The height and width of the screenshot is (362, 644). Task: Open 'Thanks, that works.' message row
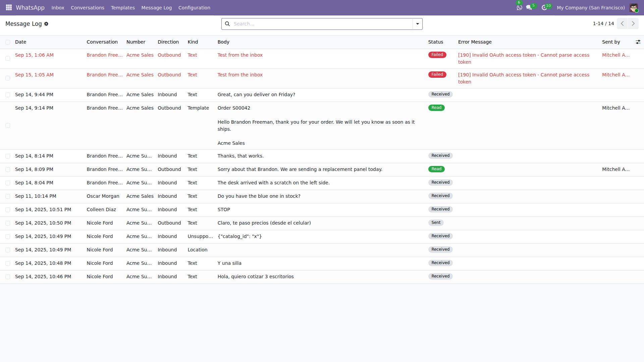[x=240, y=156]
